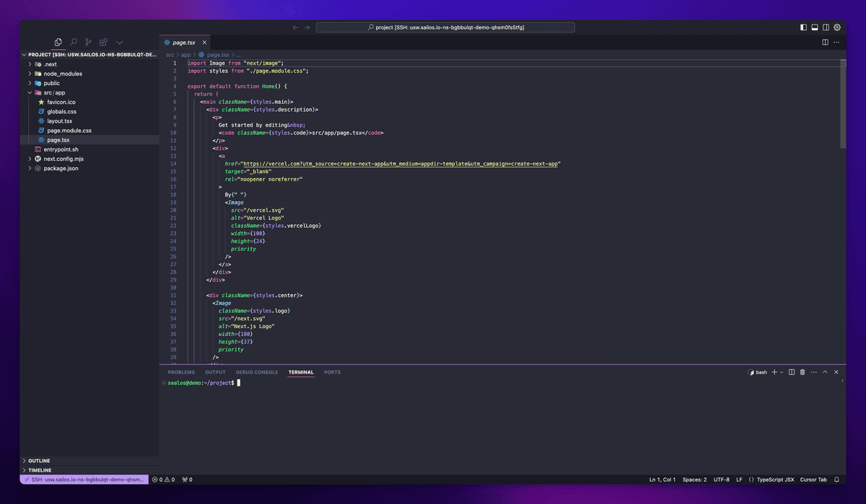Screen dimensions: 866x504
Task: Kill the terminal using the trash icon
Action: 802,371
